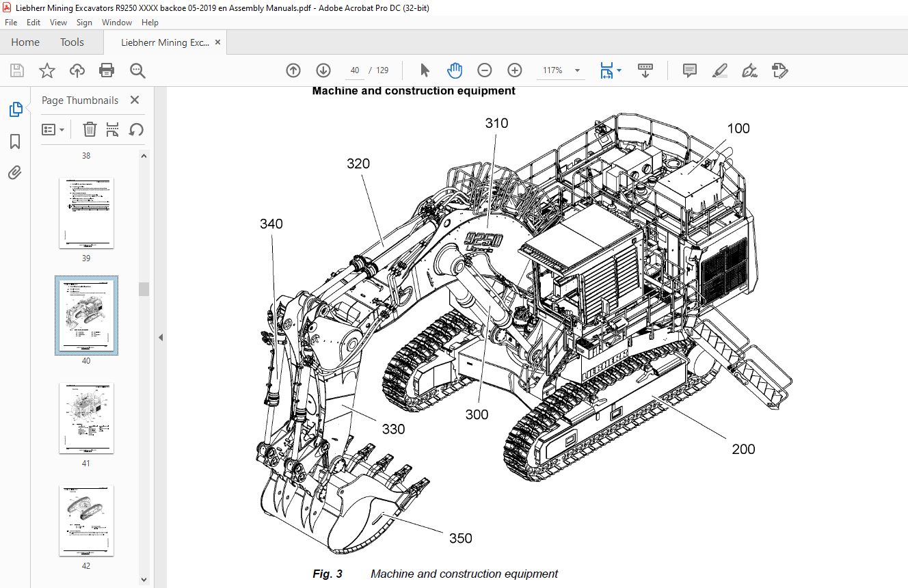Close the Liebherr Mining Exc... document tab

[217, 42]
